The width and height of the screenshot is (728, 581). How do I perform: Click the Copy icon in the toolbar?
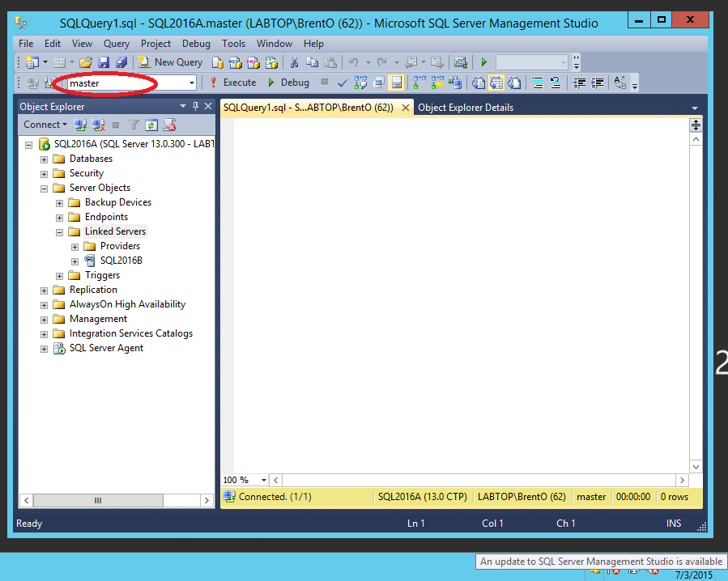click(312, 62)
